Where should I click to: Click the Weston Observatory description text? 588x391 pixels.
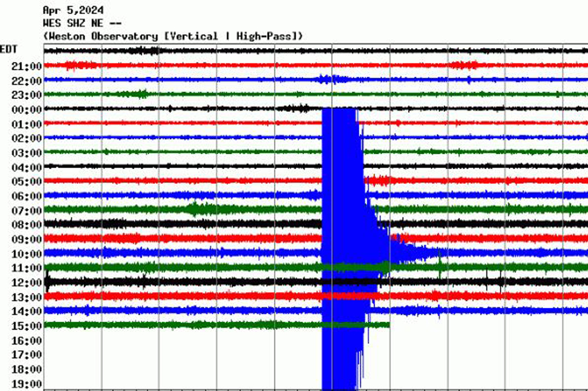click(x=173, y=35)
